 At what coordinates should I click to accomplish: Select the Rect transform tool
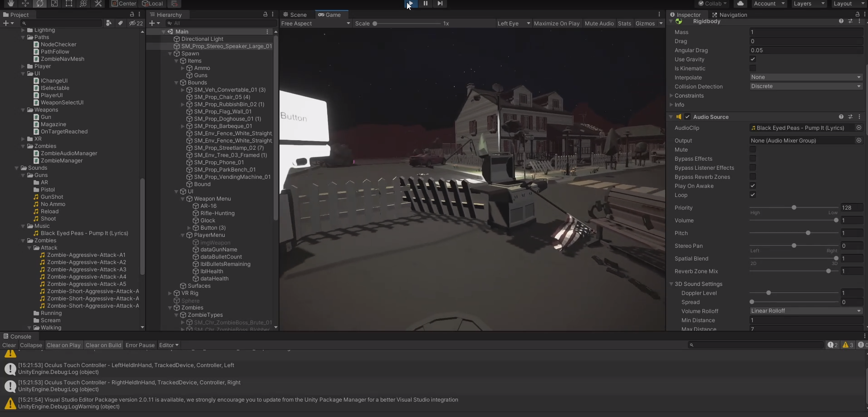[69, 4]
